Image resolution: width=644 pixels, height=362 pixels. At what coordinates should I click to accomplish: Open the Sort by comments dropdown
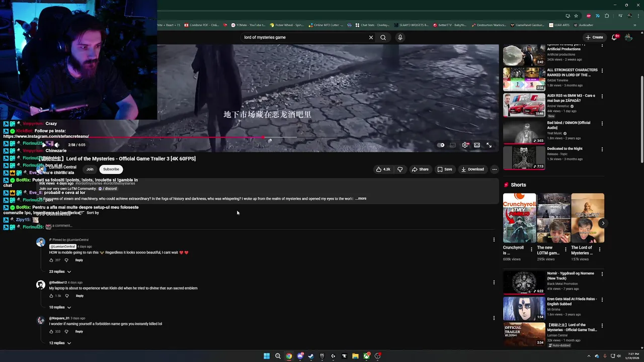coord(89,213)
